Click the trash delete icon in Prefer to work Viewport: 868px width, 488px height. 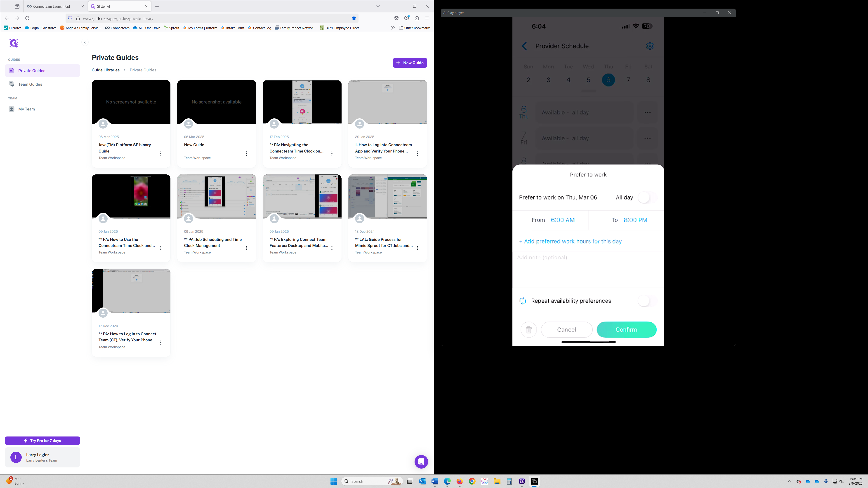[528, 330]
